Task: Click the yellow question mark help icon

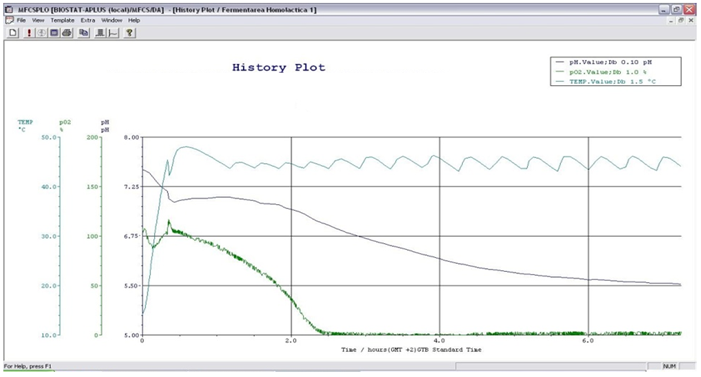Action: tap(130, 33)
